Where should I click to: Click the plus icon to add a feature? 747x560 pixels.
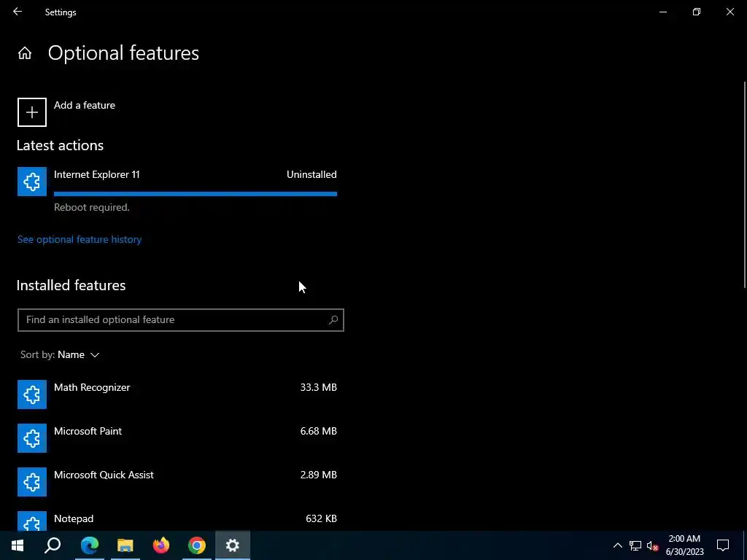coord(32,112)
